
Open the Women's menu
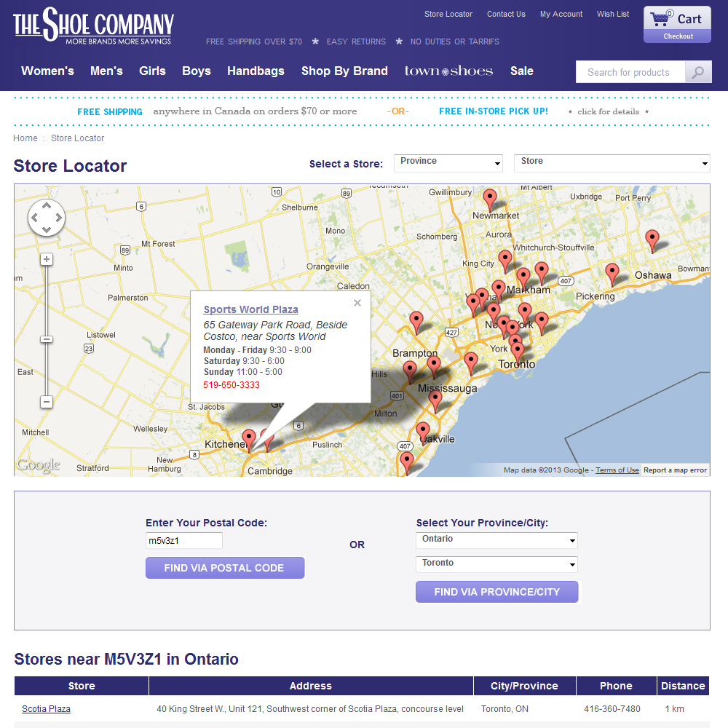click(x=47, y=71)
